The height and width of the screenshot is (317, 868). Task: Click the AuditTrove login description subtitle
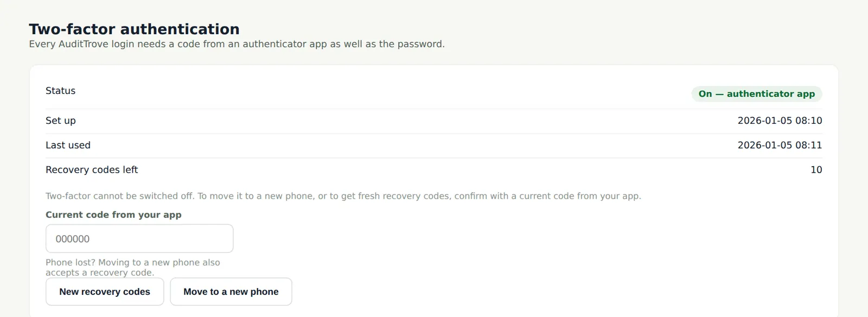[x=237, y=44]
